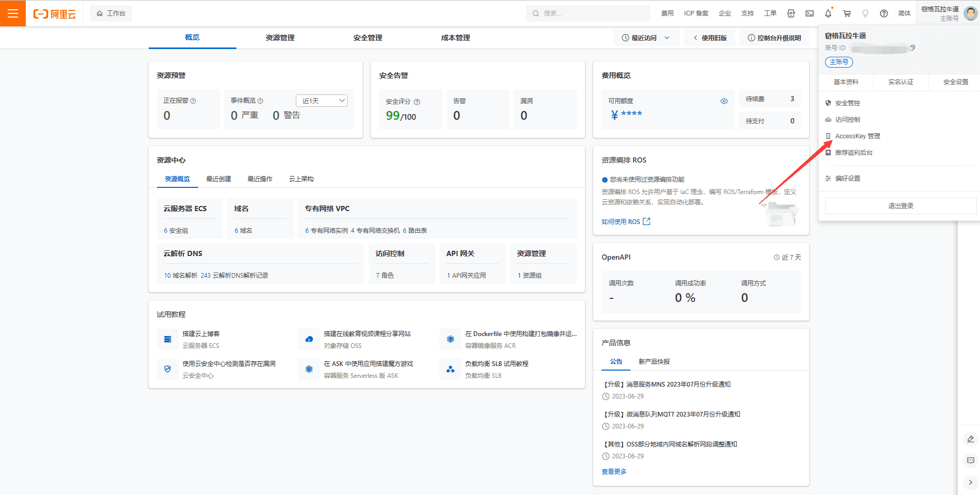The height and width of the screenshot is (495, 980).
Task: Click the pencil icon on right edge
Action: coord(970,439)
